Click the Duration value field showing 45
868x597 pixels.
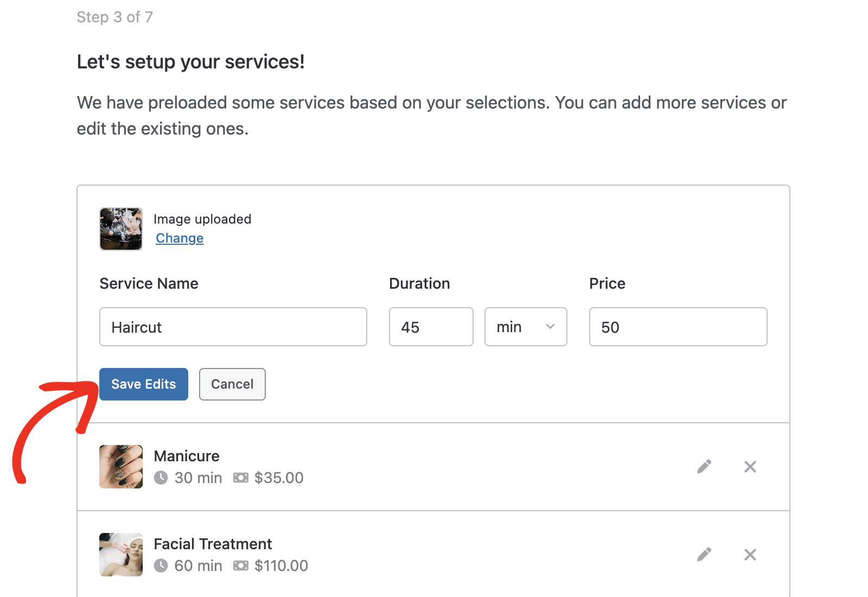431,327
